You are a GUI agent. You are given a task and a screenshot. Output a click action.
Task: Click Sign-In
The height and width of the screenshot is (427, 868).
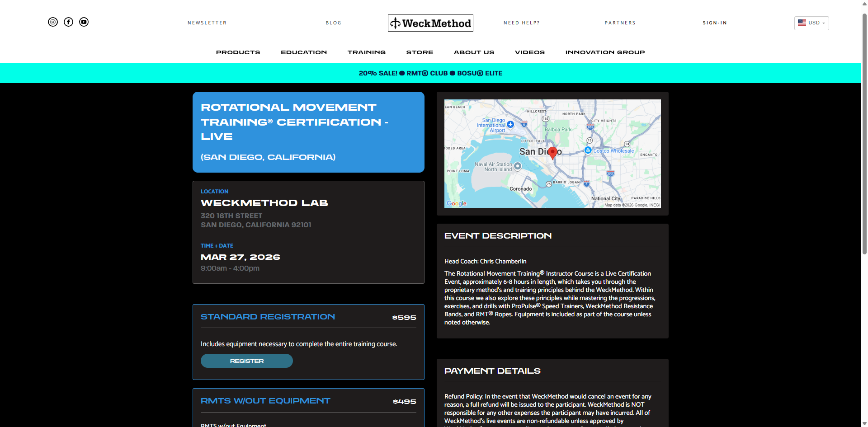click(715, 23)
